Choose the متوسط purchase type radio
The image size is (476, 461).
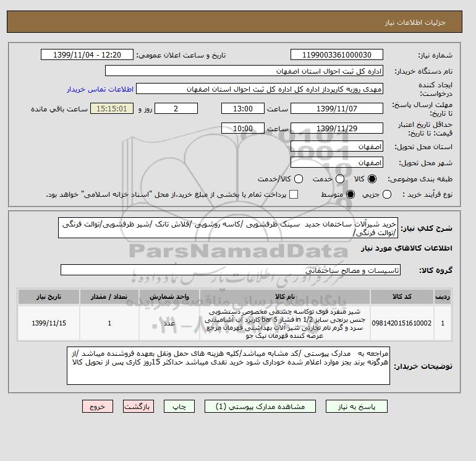pyautogui.click(x=351, y=194)
